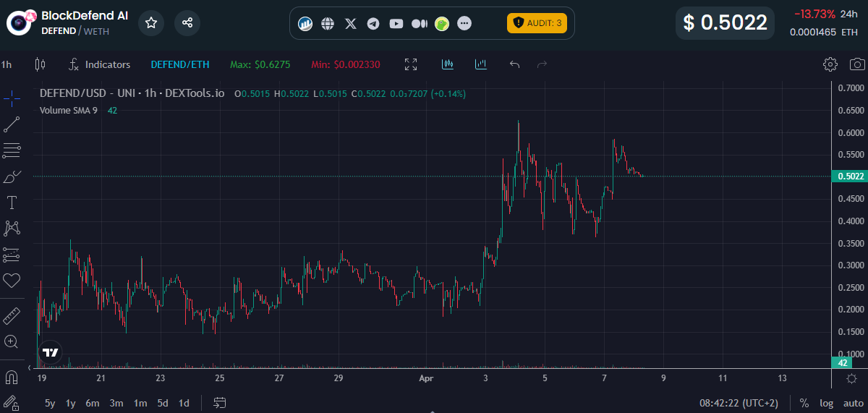This screenshot has width=868, height=413.
Task: Activate the zoom in tool
Action: [12, 341]
